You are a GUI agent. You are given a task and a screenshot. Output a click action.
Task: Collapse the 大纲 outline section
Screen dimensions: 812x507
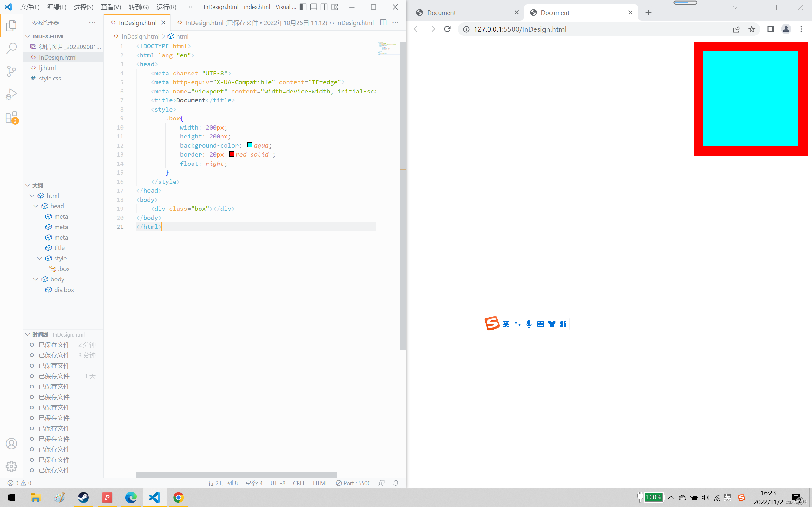pos(28,185)
